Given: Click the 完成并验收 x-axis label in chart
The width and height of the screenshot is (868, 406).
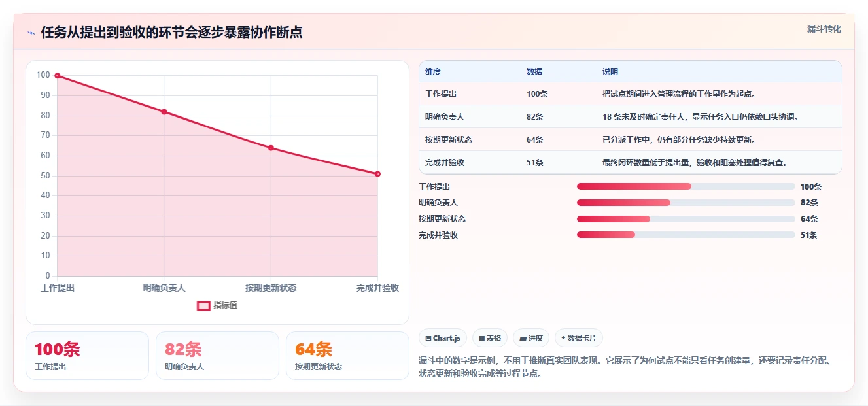Looking at the screenshot, I should point(377,288).
